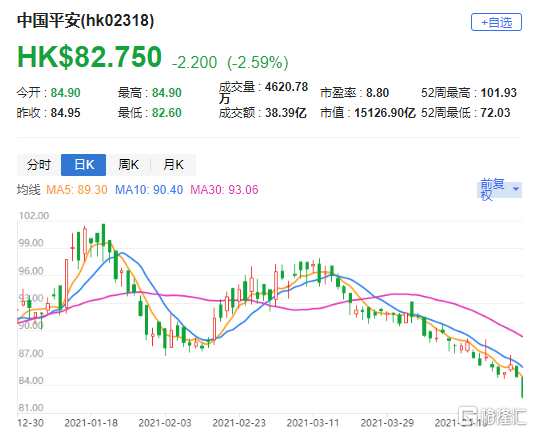Click the price HK$82.750
The image size is (533, 433).
point(89,57)
